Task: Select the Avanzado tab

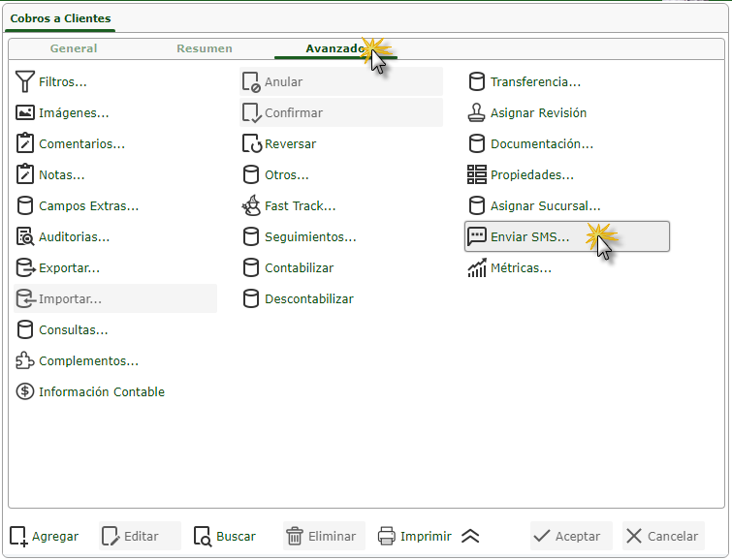Action: [335, 48]
